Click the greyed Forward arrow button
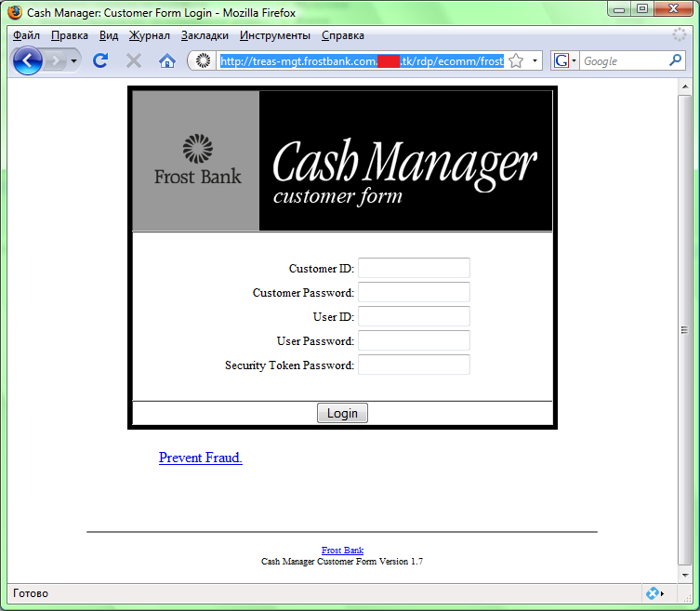700x611 pixels. click(x=56, y=60)
